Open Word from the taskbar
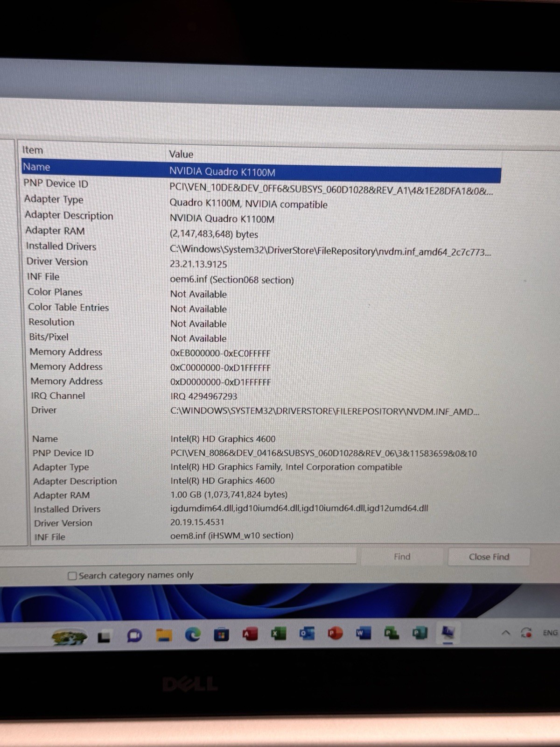This screenshot has height=747, width=560. coord(363,633)
